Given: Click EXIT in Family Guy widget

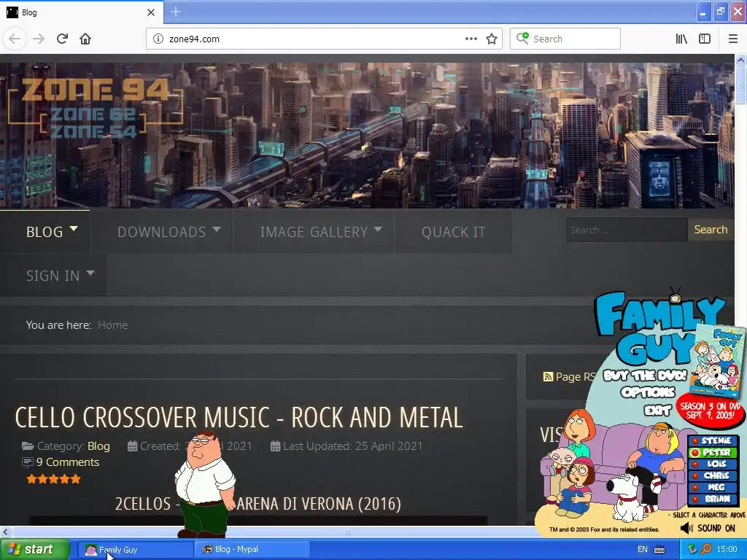Looking at the screenshot, I should 658,410.
